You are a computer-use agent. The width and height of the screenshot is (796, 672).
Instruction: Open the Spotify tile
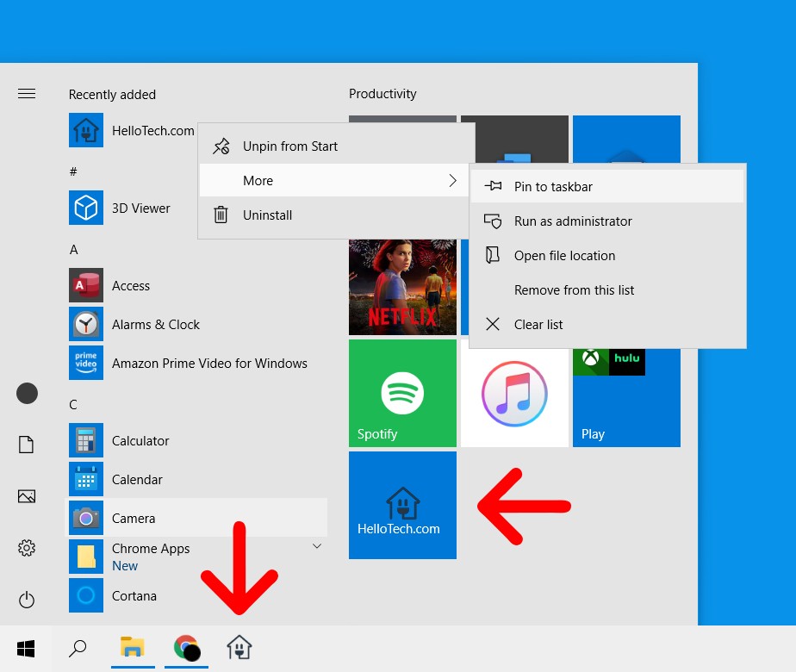402,394
